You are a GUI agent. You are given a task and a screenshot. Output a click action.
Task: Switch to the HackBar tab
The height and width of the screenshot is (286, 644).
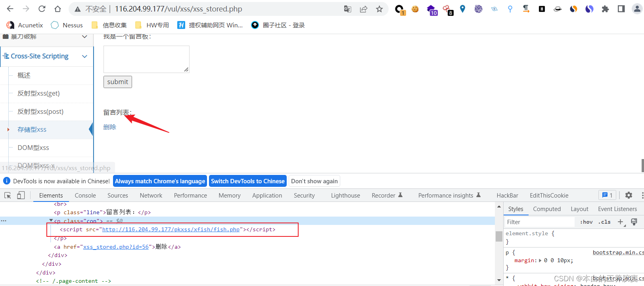click(507, 195)
